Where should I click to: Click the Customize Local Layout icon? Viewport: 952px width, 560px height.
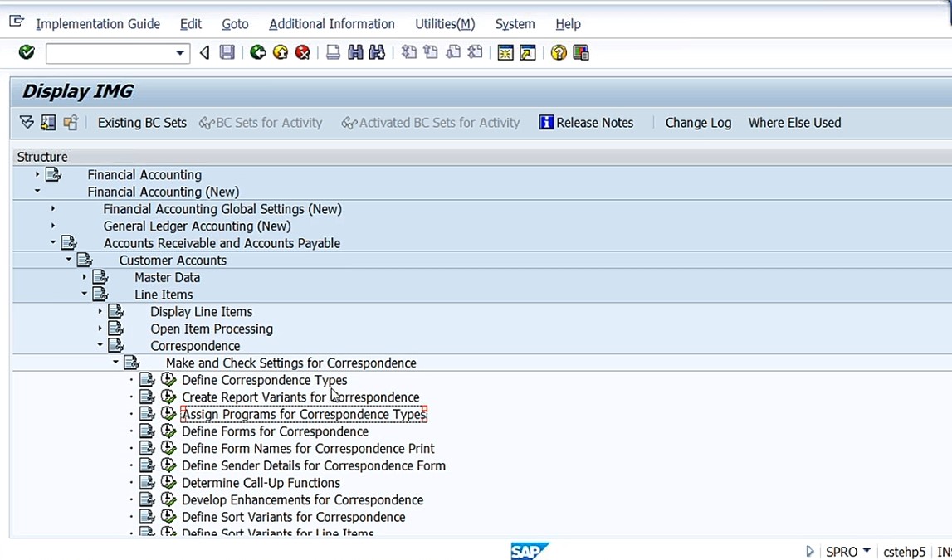click(x=581, y=53)
